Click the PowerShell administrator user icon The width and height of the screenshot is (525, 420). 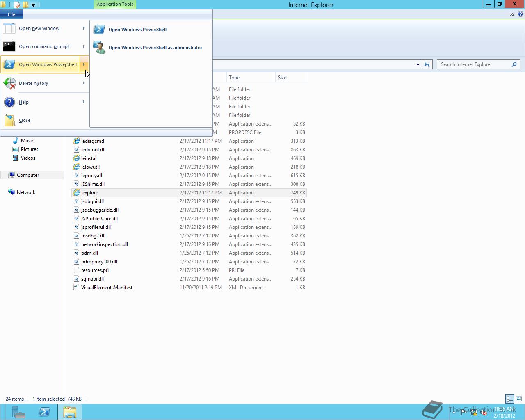pos(99,48)
